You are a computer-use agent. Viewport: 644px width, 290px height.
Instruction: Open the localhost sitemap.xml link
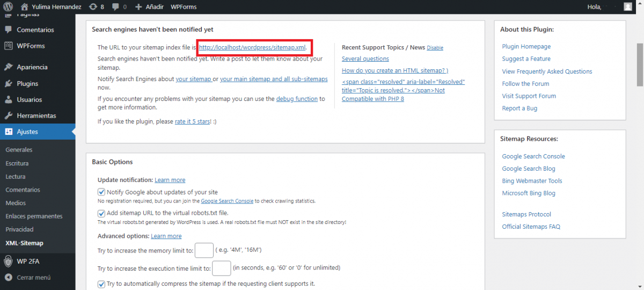click(252, 47)
